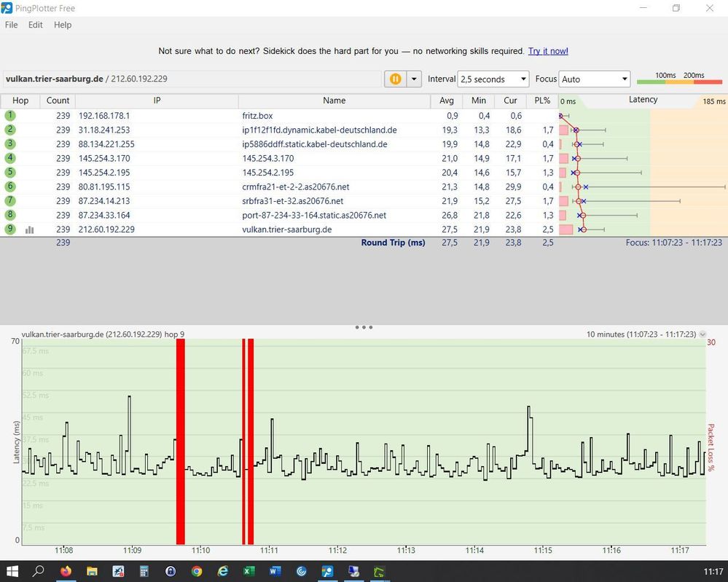The height and width of the screenshot is (582, 728).
Task: Select hop 3 green circle icon
Action: (x=10, y=144)
